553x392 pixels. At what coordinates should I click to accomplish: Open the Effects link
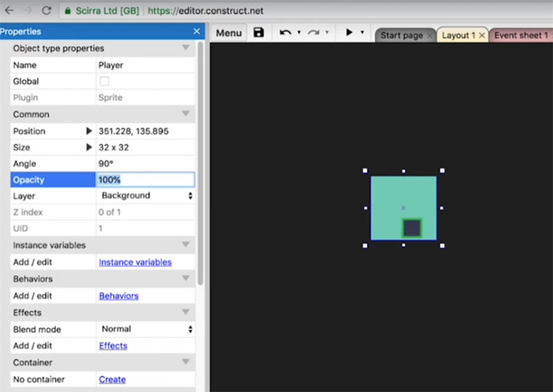(113, 346)
